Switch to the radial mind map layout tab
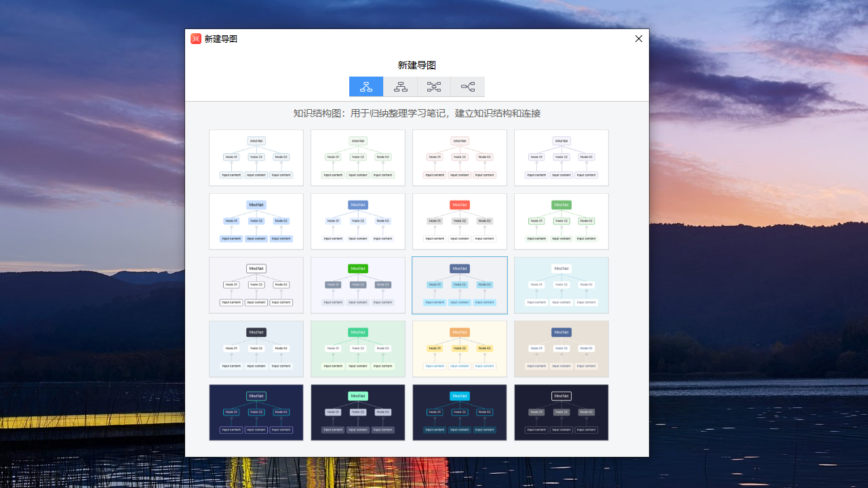The width and height of the screenshot is (868, 488). pos(434,87)
